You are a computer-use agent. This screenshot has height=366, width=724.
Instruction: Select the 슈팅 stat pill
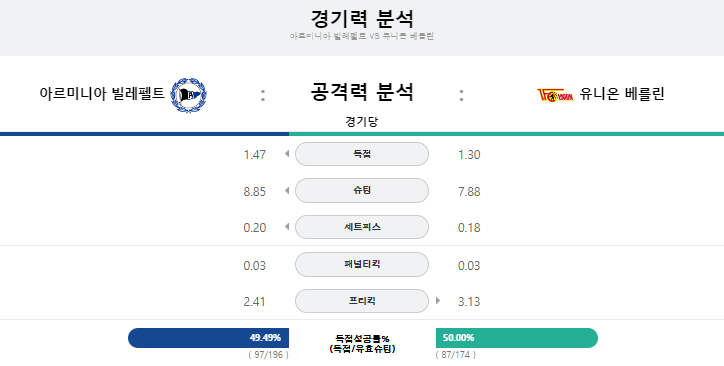[x=362, y=191]
